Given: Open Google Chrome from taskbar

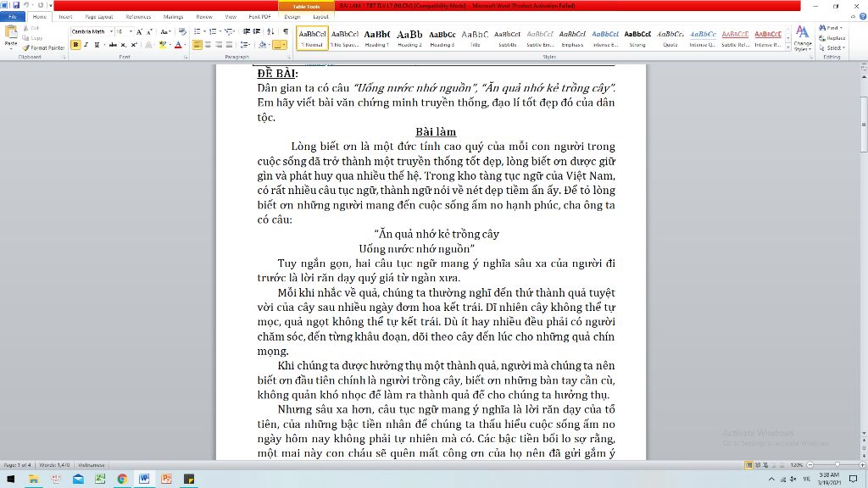Looking at the screenshot, I should 122,480.
